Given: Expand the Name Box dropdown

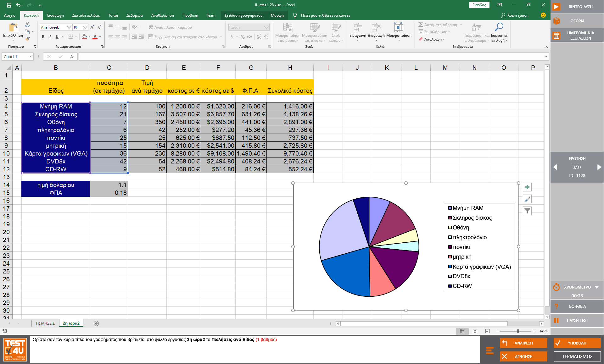Looking at the screenshot, I should (30, 57).
